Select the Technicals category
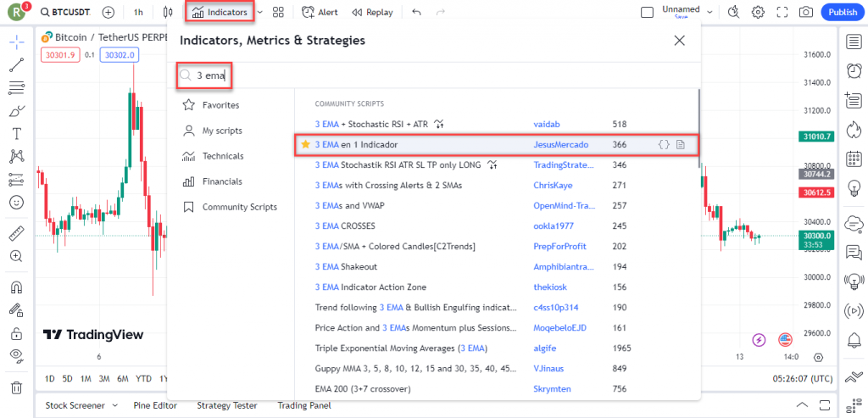This screenshot has height=418, width=868. [222, 156]
